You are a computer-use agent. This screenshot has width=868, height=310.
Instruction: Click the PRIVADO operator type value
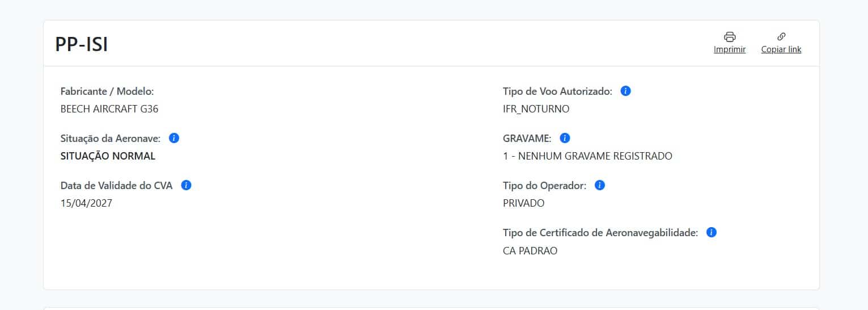(523, 203)
